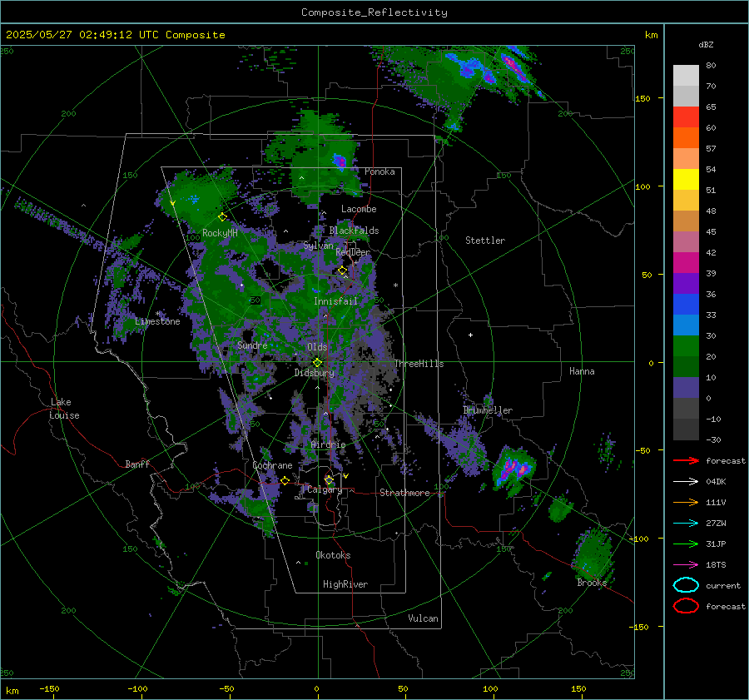Click the yellow diamond marker near Cochrane

[285, 480]
